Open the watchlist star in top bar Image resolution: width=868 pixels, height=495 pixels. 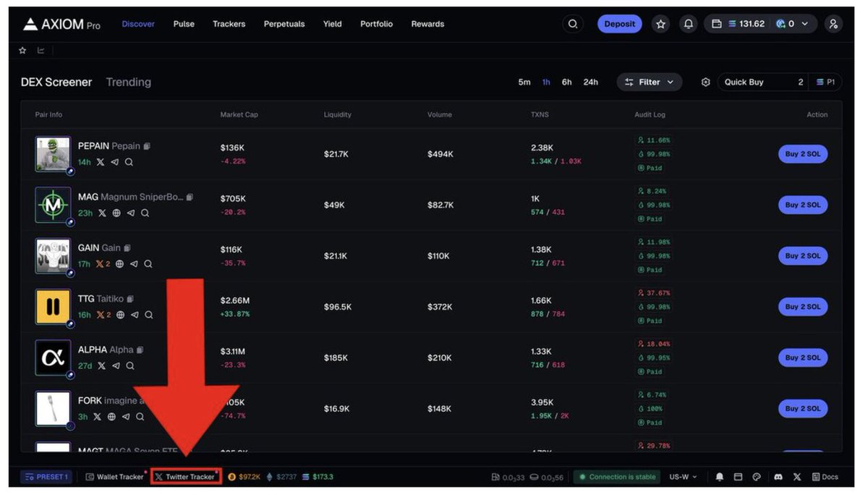[x=660, y=24]
